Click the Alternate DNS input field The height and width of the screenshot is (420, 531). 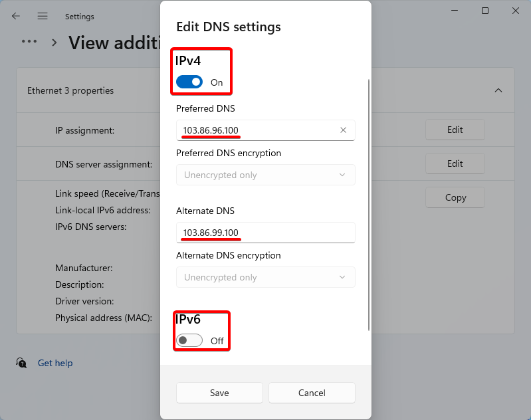coord(265,233)
